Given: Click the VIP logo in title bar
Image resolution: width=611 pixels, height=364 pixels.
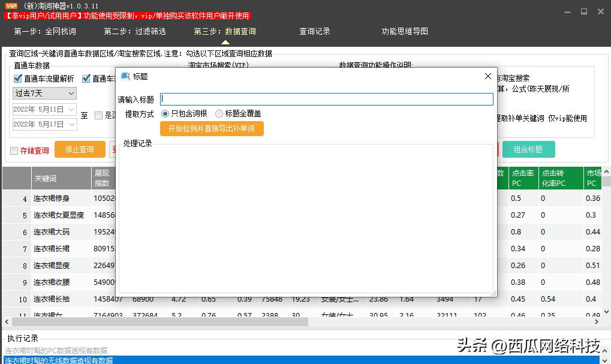Looking at the screenshot, I should 11,6.
